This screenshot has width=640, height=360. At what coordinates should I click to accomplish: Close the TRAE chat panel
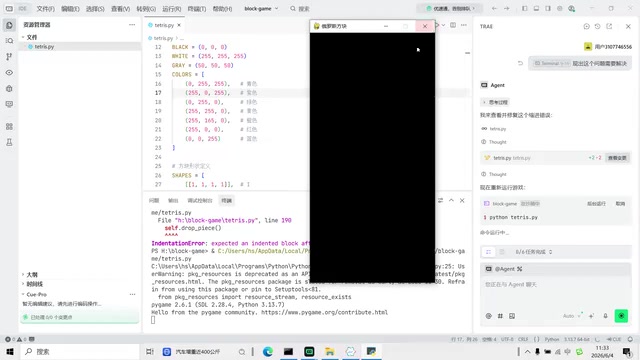point(628,27)
